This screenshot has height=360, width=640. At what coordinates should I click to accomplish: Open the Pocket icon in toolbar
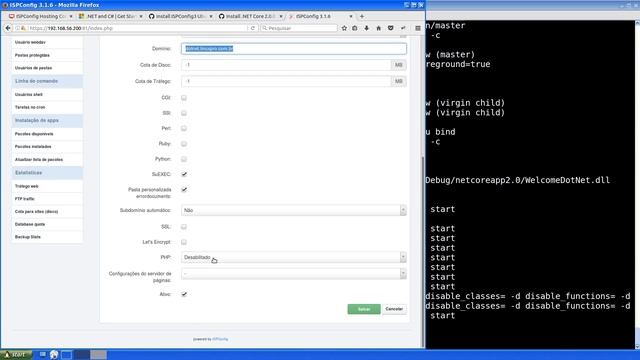tap(391, 28)
